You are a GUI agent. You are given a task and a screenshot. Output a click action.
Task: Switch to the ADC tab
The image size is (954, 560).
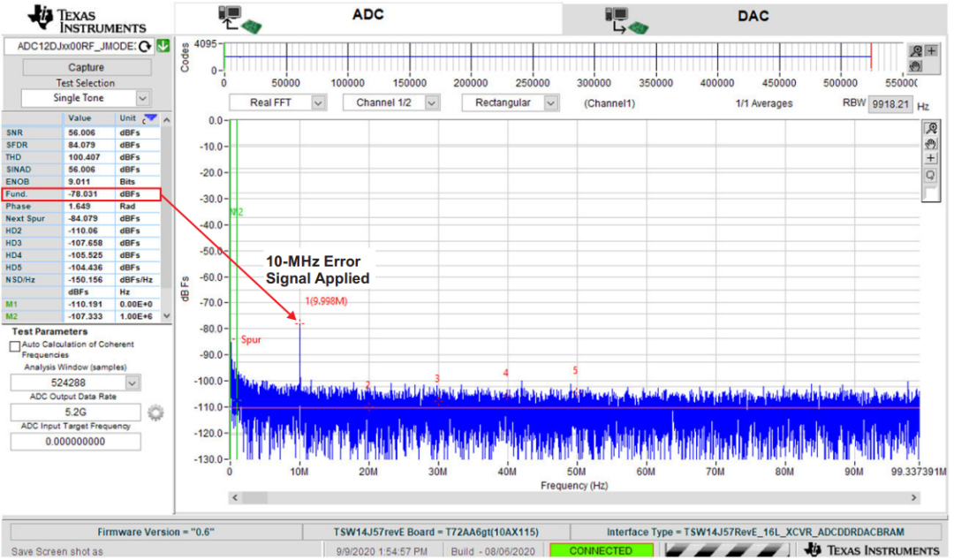tap(368, 19)
